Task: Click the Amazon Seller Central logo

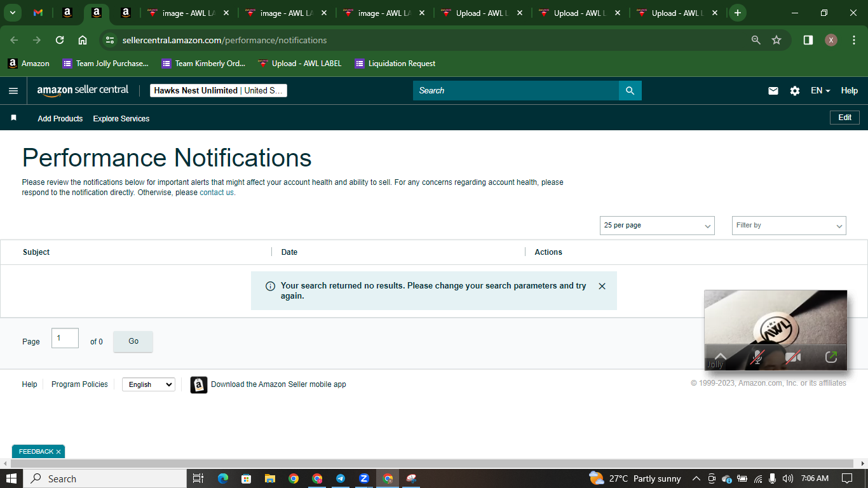Action: pyautogui.click(x=83, y=90)
